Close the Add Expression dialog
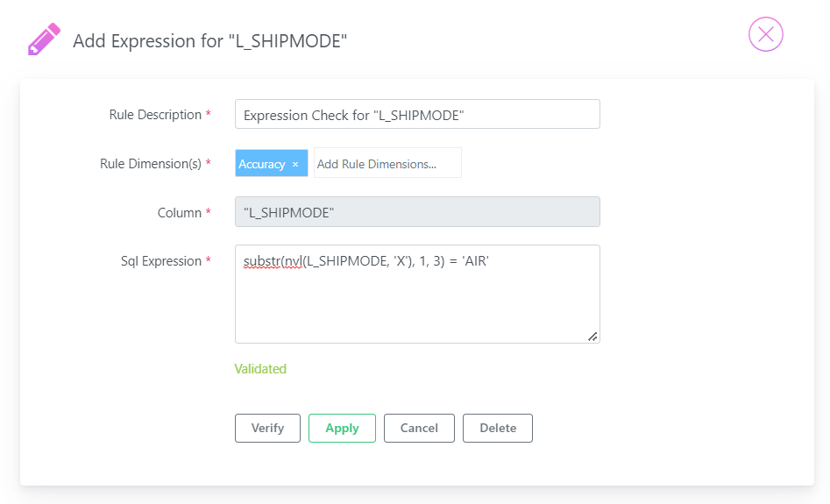Screen dimensions: 830x504 coord(765,34)
